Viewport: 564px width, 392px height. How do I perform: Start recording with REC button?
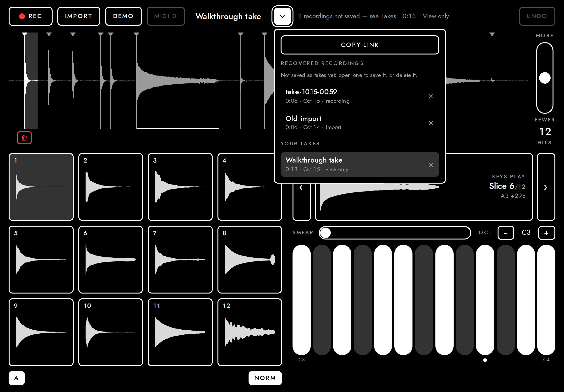(31, 16)
